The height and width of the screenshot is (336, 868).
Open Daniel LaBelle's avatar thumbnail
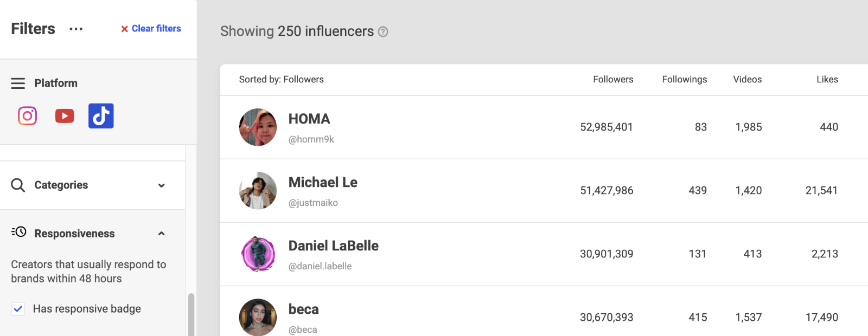258,254
